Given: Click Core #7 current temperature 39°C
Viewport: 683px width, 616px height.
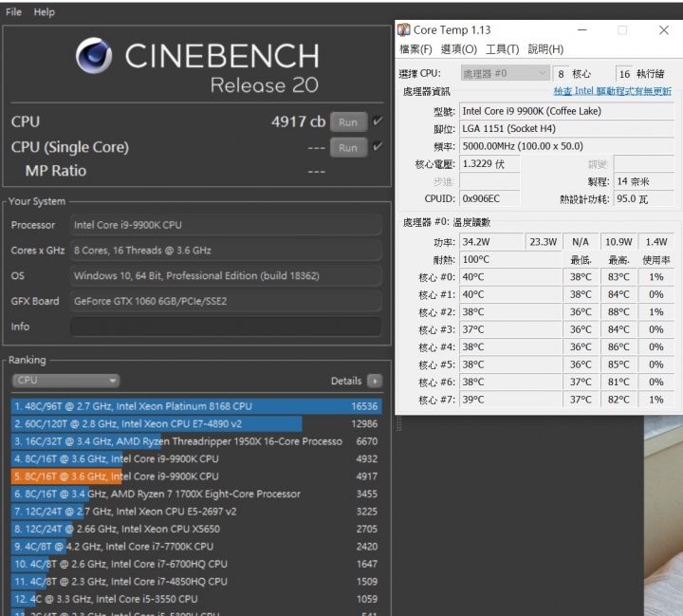Looking at the screenshot, I should click(509, 400).
